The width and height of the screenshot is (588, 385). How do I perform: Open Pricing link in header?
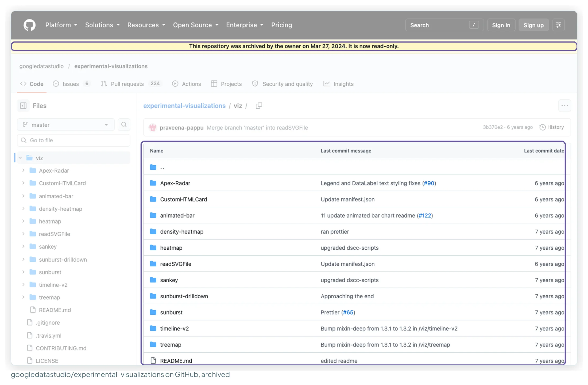pos(281,25)
